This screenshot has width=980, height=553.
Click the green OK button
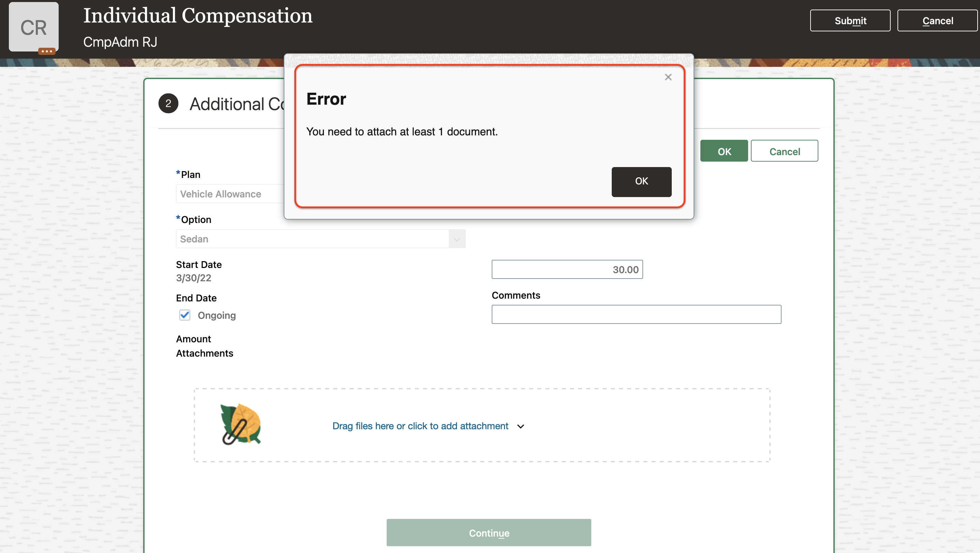coord(724,151)
